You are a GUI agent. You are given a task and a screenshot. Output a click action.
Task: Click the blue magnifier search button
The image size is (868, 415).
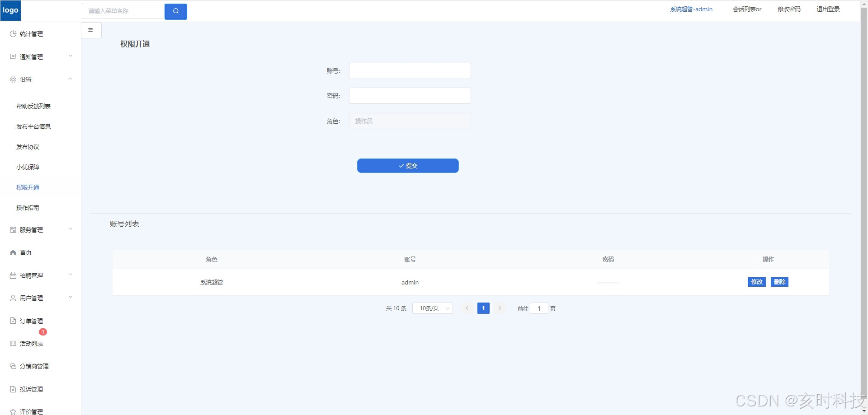click(x=176, y=11)
